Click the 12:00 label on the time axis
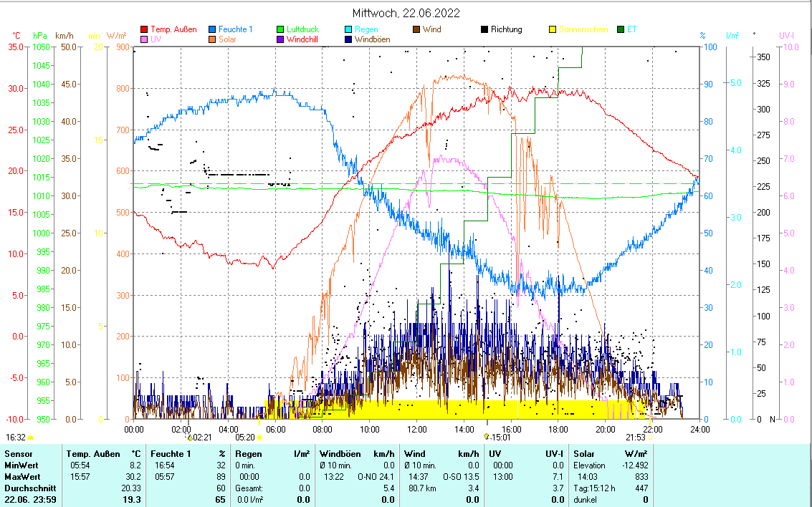 click(416, 429)
